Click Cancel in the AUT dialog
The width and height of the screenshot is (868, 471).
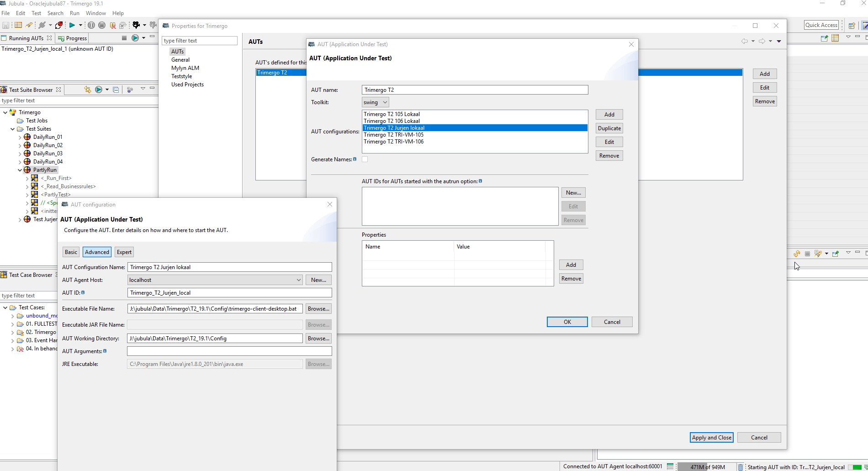click(x=612, y=322)
